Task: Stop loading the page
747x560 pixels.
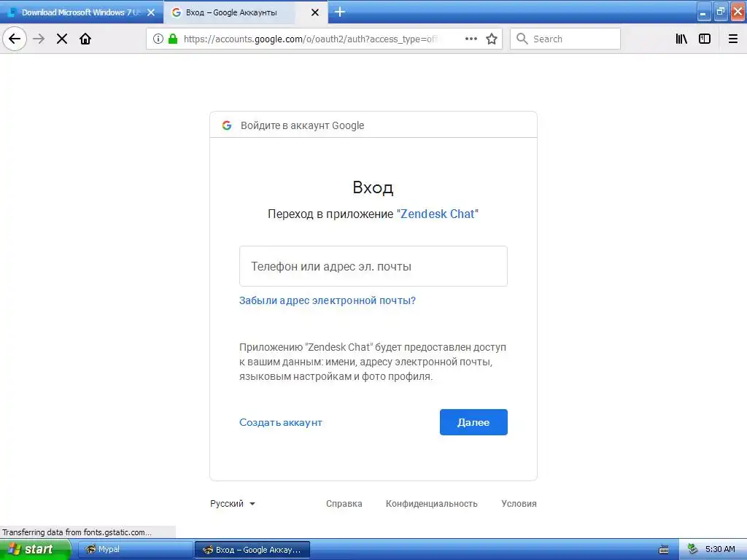Action: click(x=62, y=39)
